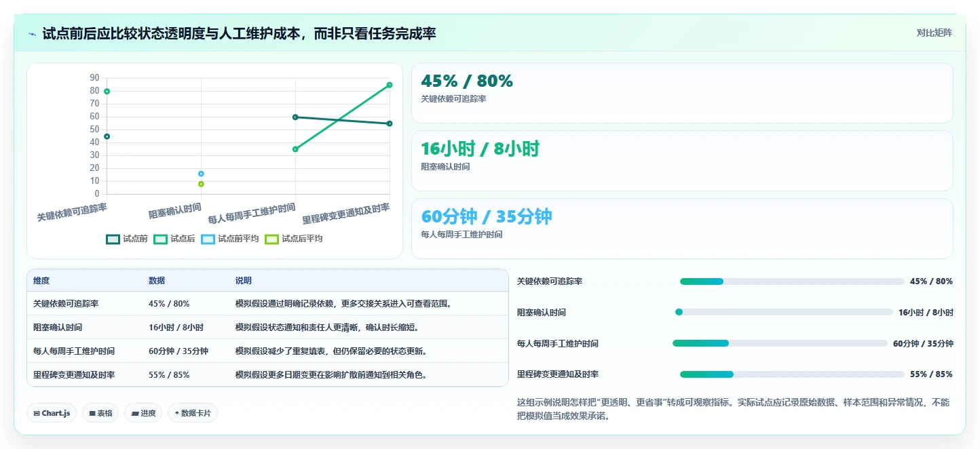
Task: Click the 数据 table column header
Action: point(157,281)
